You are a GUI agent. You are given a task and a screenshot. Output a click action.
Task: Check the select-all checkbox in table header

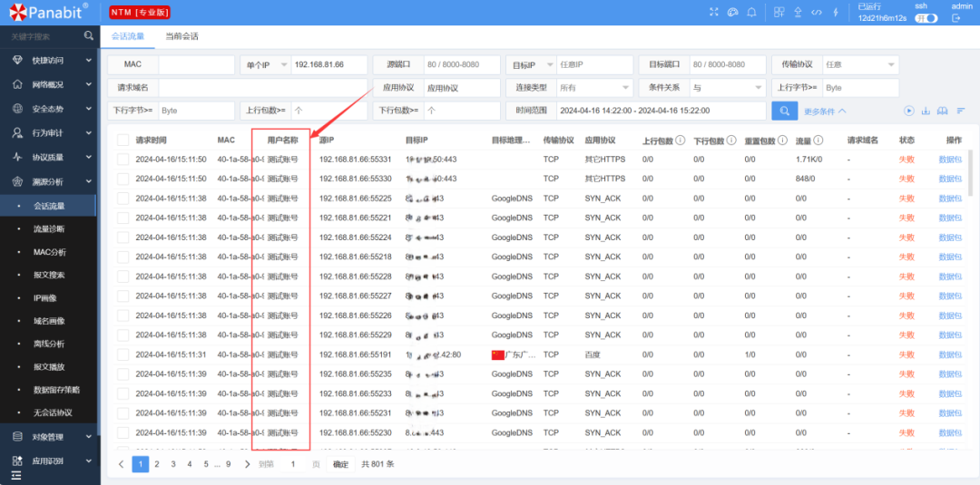122,141
